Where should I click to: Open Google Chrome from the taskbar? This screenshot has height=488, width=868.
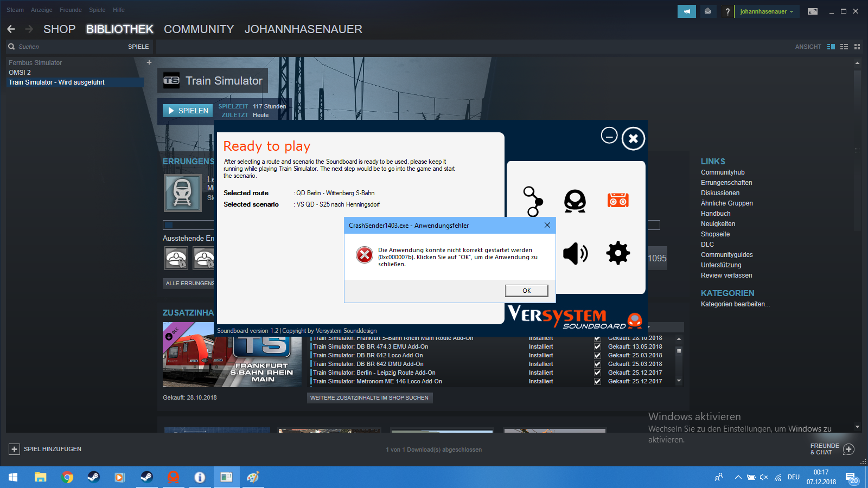(67, 477)
